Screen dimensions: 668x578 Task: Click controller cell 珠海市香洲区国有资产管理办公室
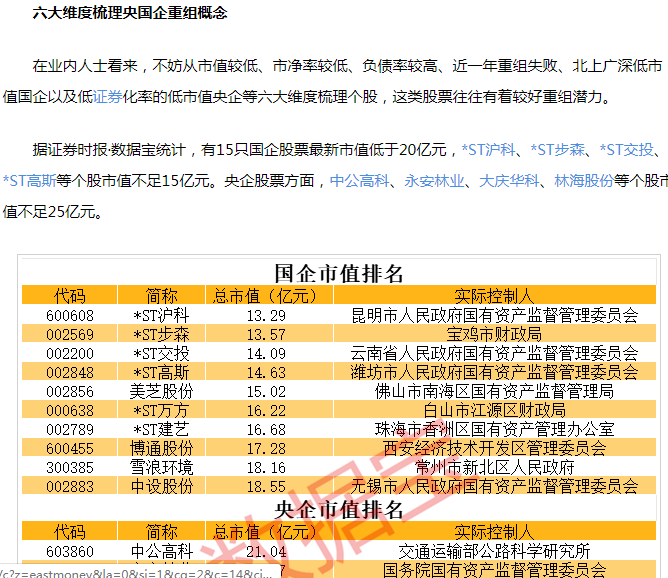494,429
